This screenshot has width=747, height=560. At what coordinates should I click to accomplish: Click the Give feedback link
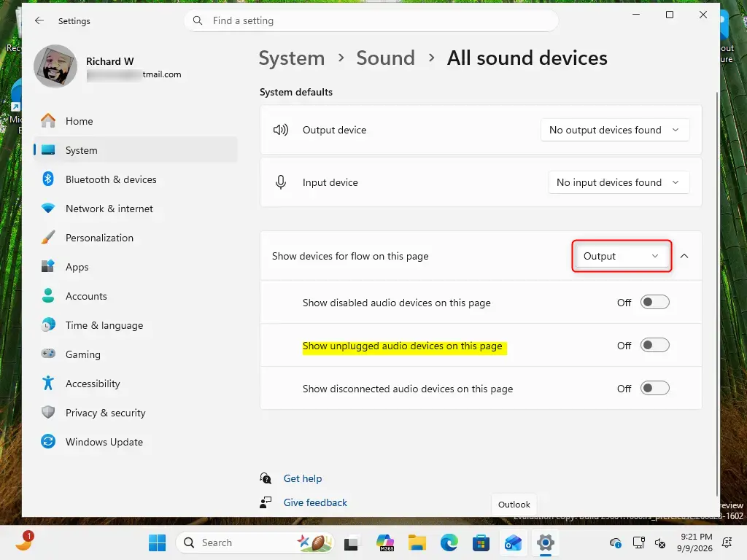point(315,502)
